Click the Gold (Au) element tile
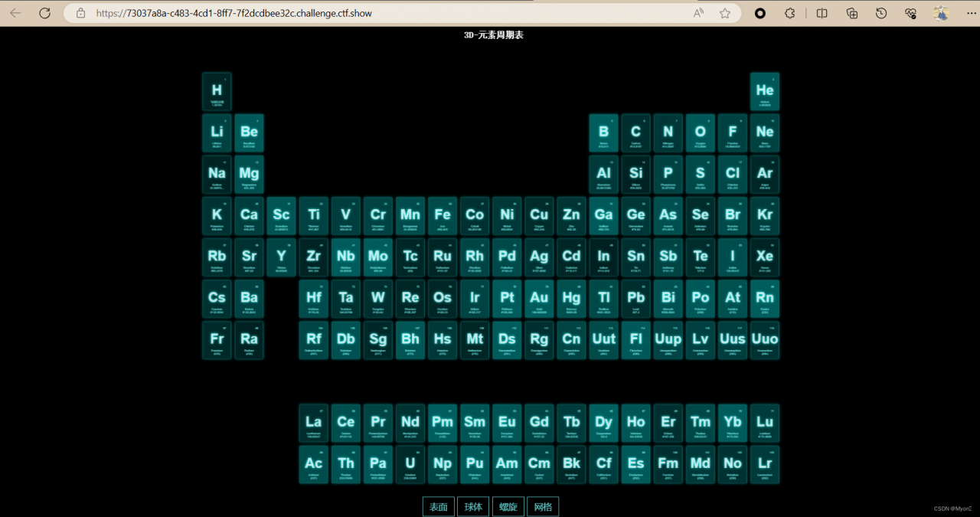 pos(539,298)
